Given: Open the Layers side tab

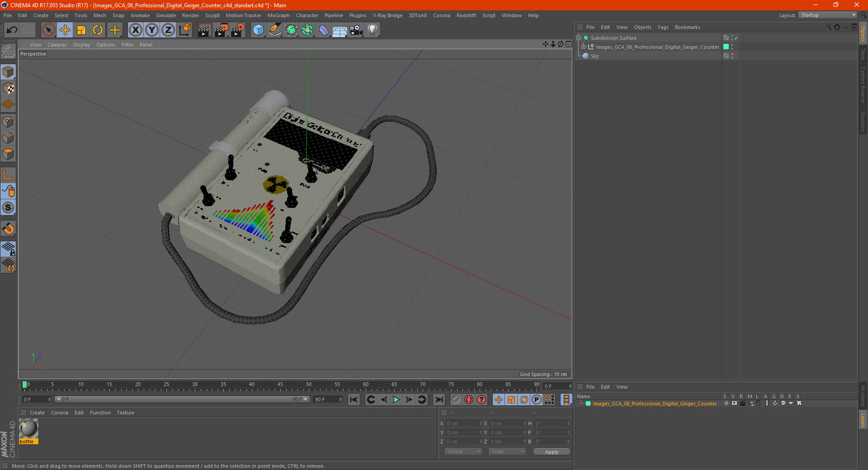Looking at the screenshot, I should [863, 420].
